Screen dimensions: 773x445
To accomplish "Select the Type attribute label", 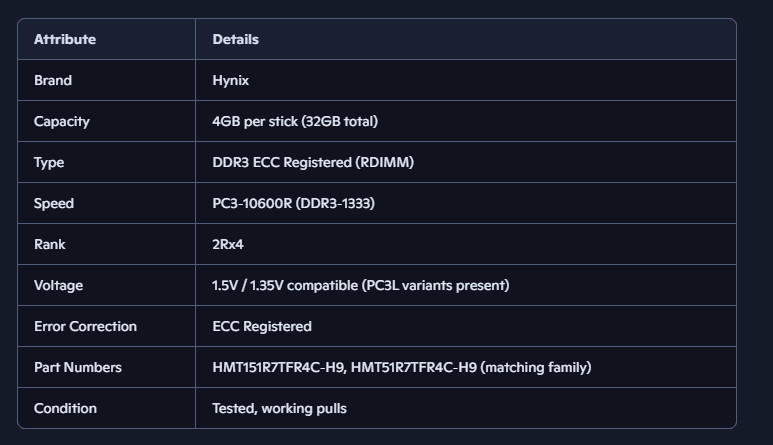I will [x=49, y=162].
